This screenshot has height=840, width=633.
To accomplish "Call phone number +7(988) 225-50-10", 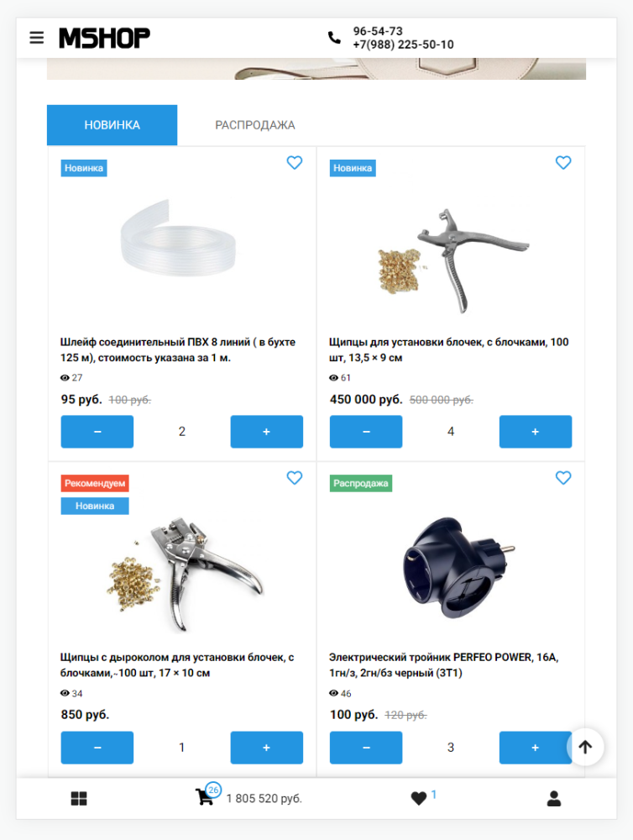I will pos(403,45).
